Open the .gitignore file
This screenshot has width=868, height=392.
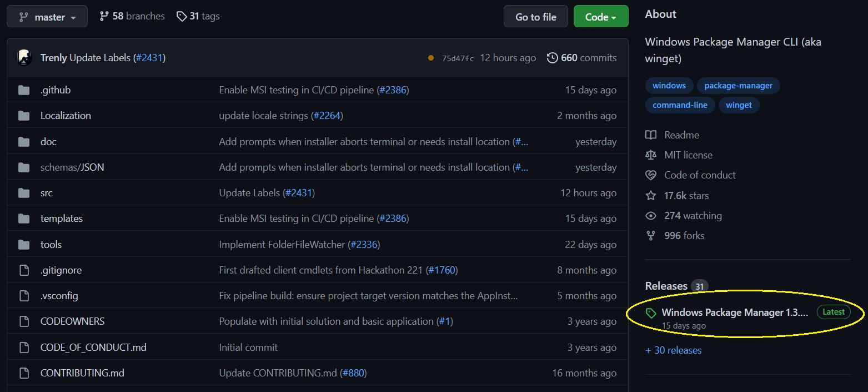tap(61, 270)
